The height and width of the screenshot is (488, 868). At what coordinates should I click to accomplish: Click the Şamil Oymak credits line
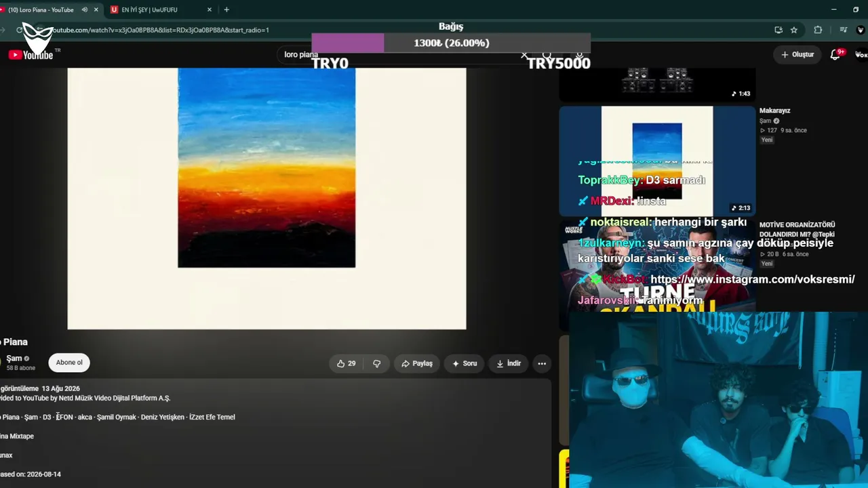[x=117, y=417]
